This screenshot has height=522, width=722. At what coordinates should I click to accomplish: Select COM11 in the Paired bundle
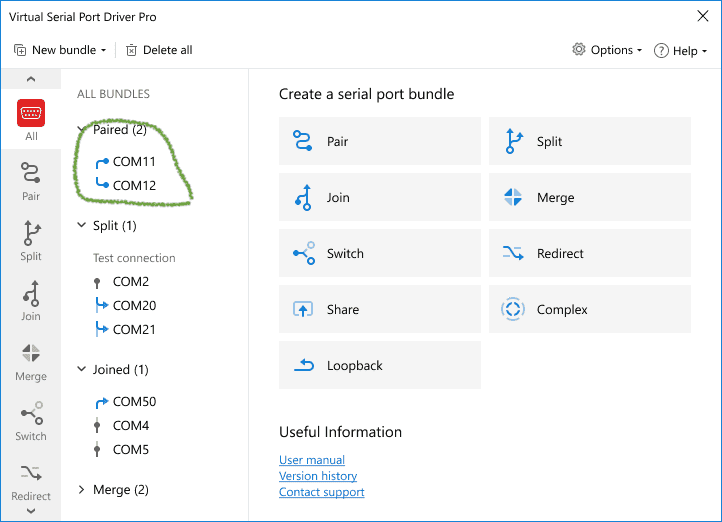pos(134,161)
